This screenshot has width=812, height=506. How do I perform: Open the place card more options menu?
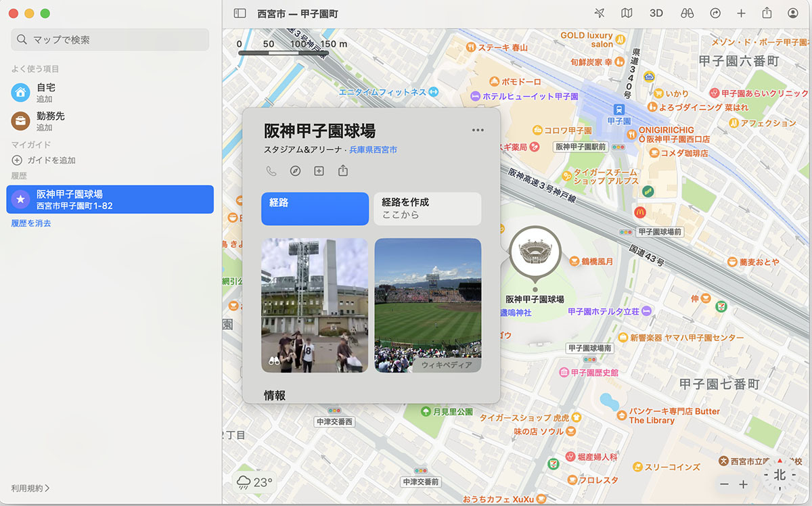(478, 130)
